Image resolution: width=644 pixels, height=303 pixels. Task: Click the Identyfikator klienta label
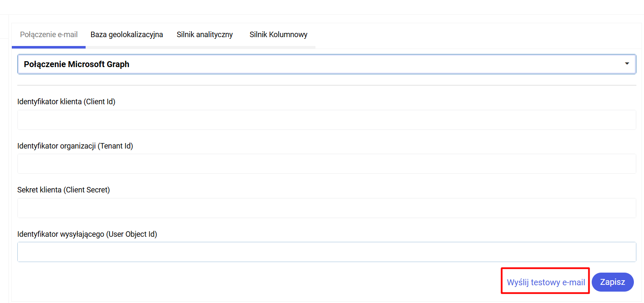click(x=66, y=102)
